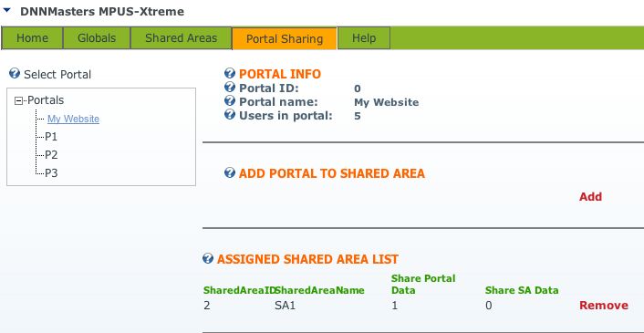Select the Portal Sharing tab
The width and height of the screenshot is (644, 333).
point(285,38)
